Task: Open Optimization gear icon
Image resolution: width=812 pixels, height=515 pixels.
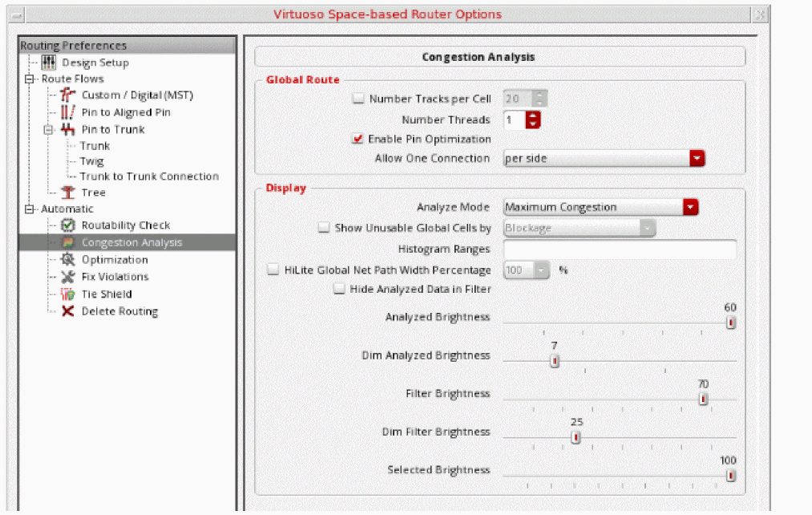Action: [x=67, y=259]
